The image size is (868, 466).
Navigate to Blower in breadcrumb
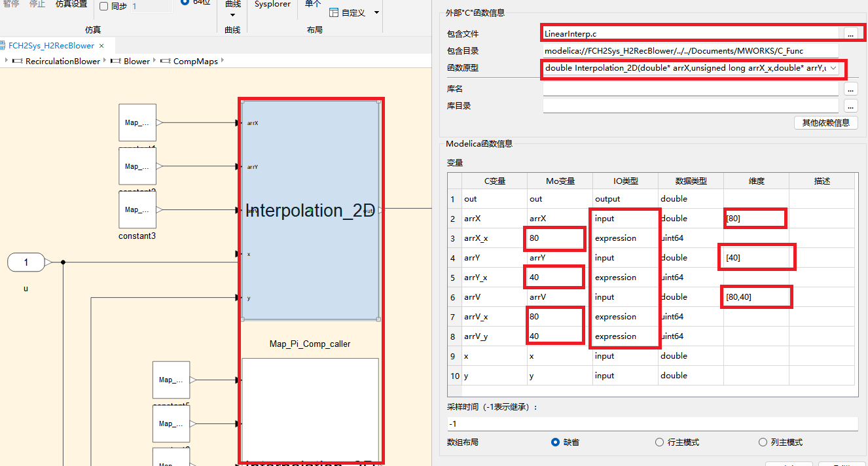137,61
